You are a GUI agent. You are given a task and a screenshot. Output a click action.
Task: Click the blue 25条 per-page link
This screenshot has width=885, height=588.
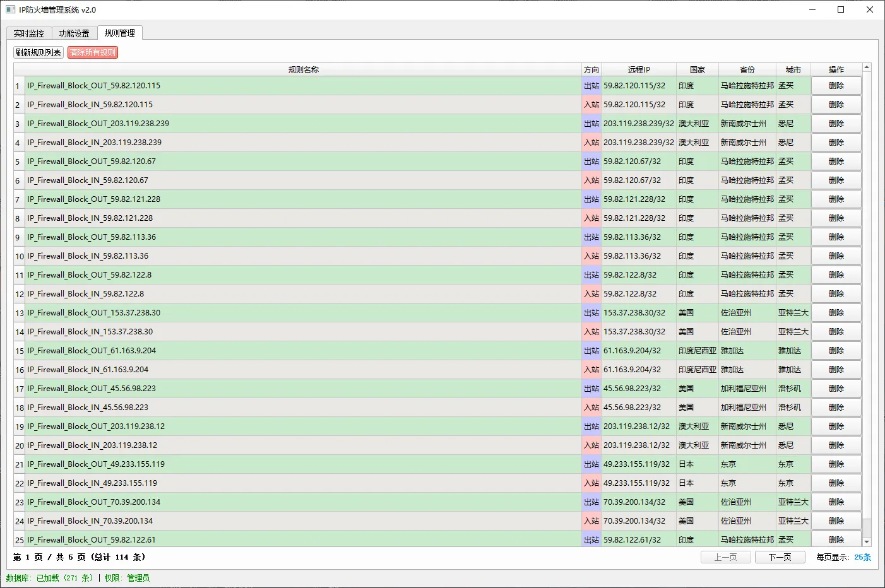point(863,557)
